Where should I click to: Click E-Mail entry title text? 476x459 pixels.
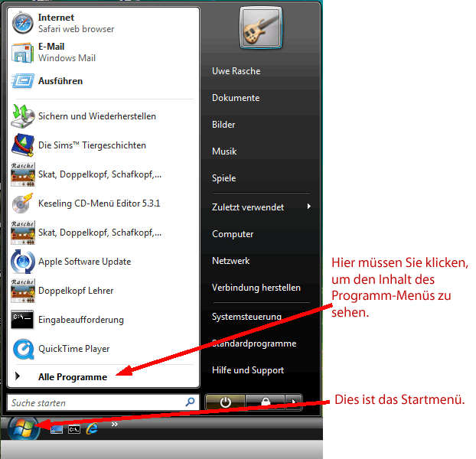pos(51,47)
